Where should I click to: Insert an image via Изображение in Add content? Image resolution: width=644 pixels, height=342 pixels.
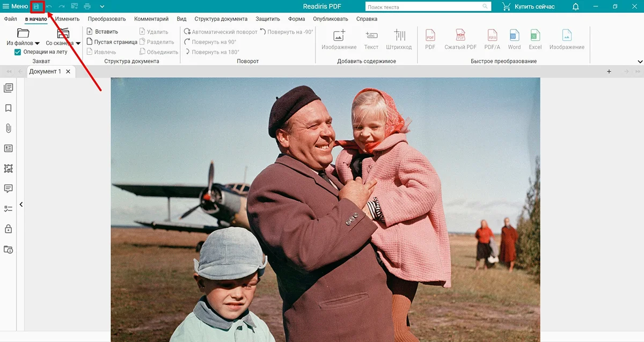tap(339, 40)
